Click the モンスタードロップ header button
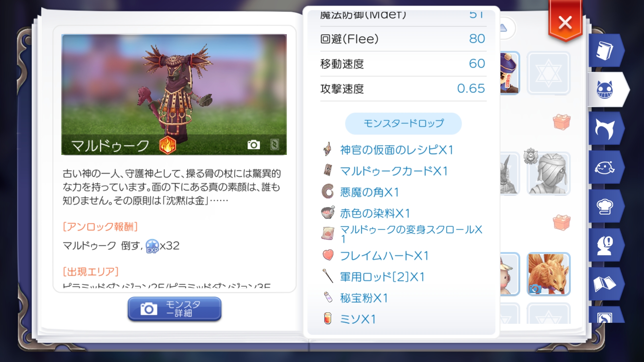Screen dimensions: 644x362 click(x=403, y=123)
